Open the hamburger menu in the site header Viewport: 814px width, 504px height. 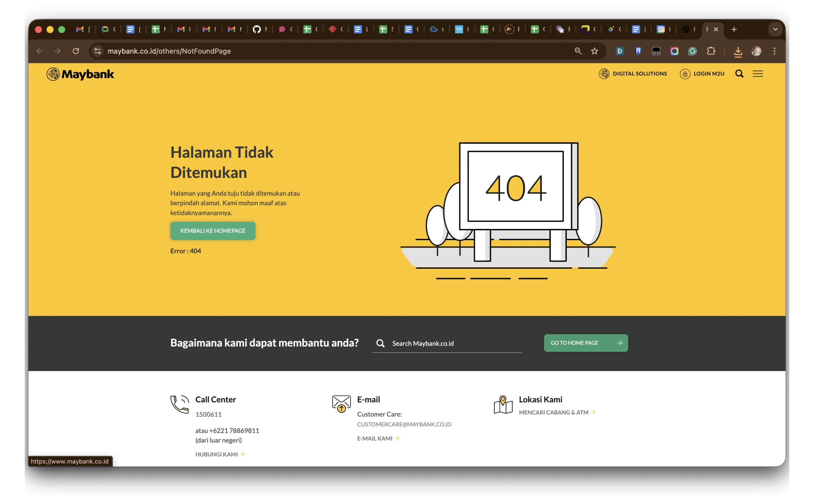[x=758, y=74]
